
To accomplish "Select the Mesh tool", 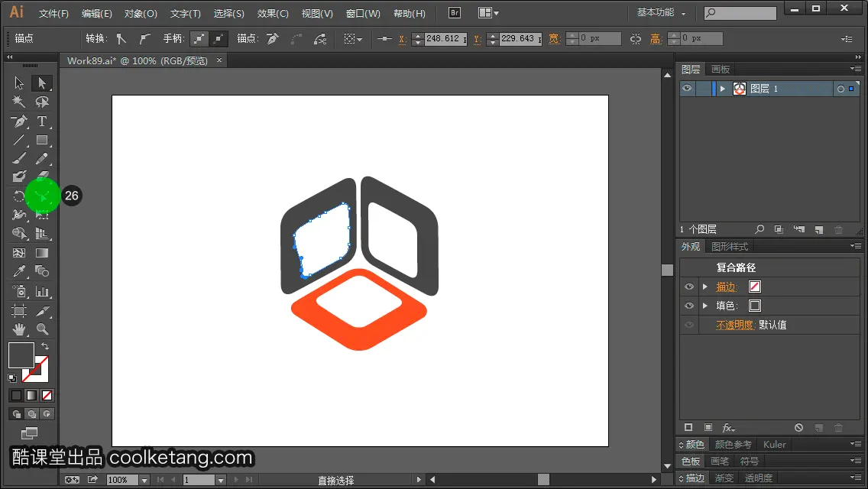I will click(19, 253).
